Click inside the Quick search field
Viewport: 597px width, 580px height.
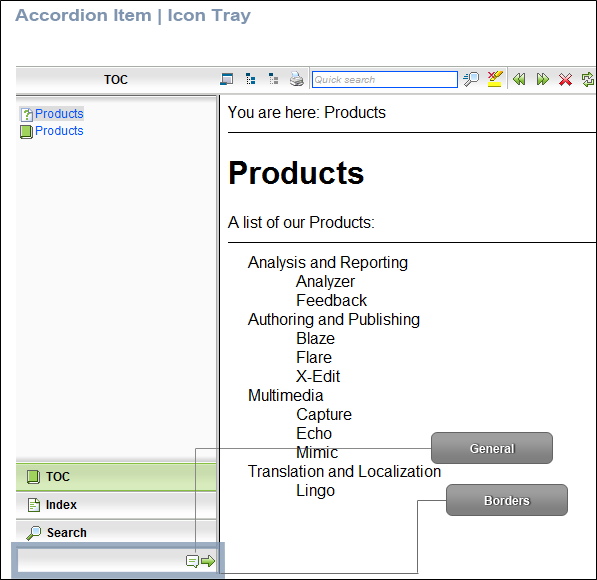point(385,80)
